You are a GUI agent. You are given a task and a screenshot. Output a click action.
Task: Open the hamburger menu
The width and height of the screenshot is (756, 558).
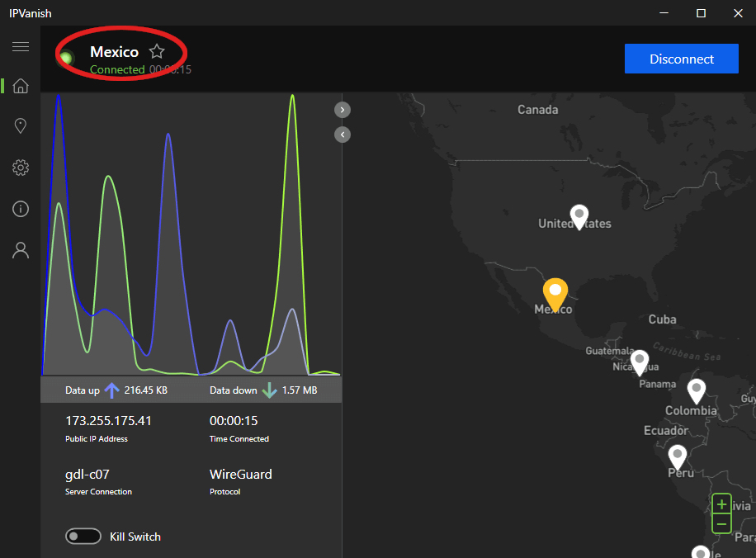[x=21, y=46]
